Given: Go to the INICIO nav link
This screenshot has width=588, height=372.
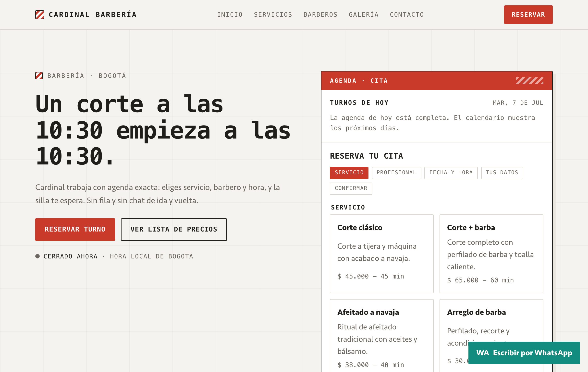Looking at the screenshot, I should 230,15.
